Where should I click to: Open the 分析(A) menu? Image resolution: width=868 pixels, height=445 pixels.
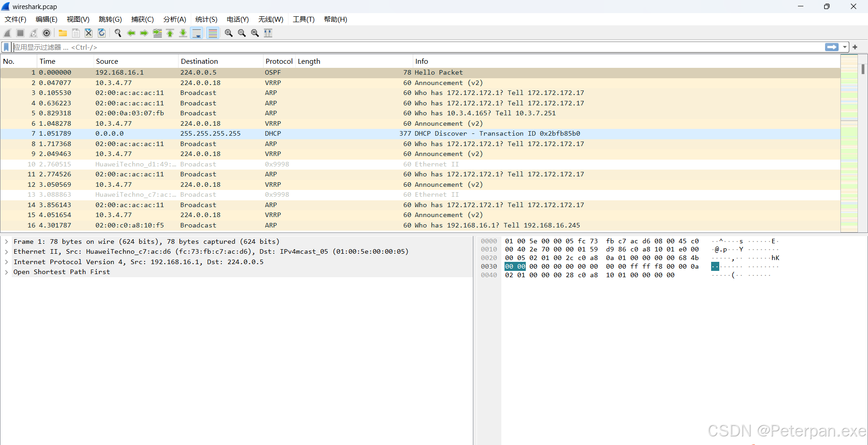tap(175, 19)
